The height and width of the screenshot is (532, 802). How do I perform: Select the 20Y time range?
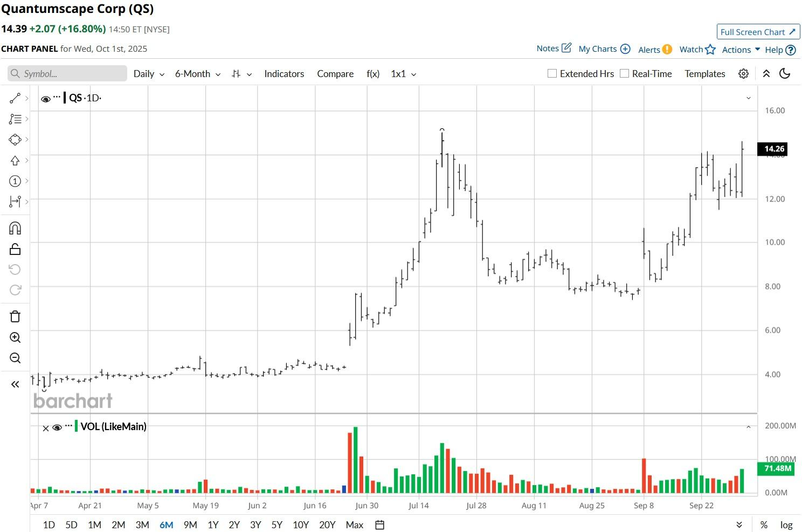[327, 525]
